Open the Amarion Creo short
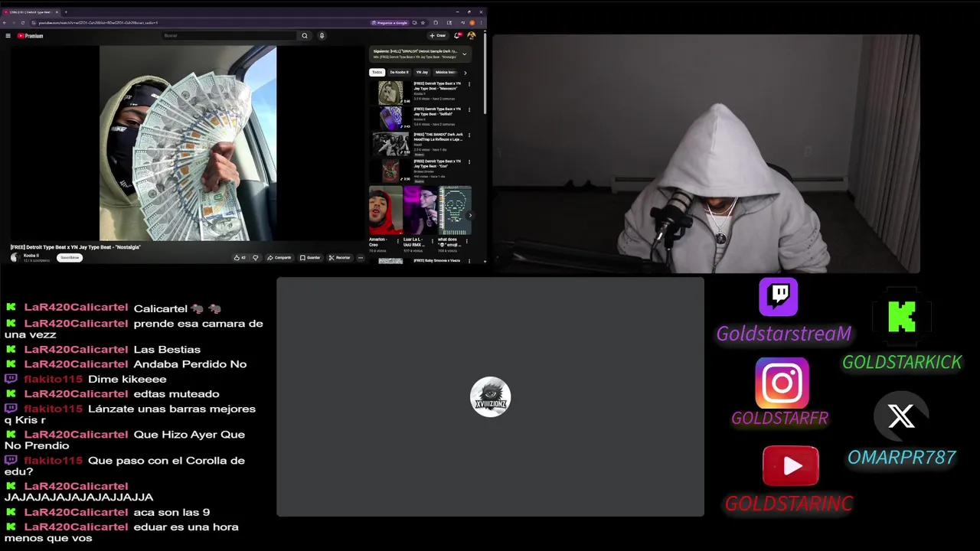This screenshot has width=980, height=551. 385,210
